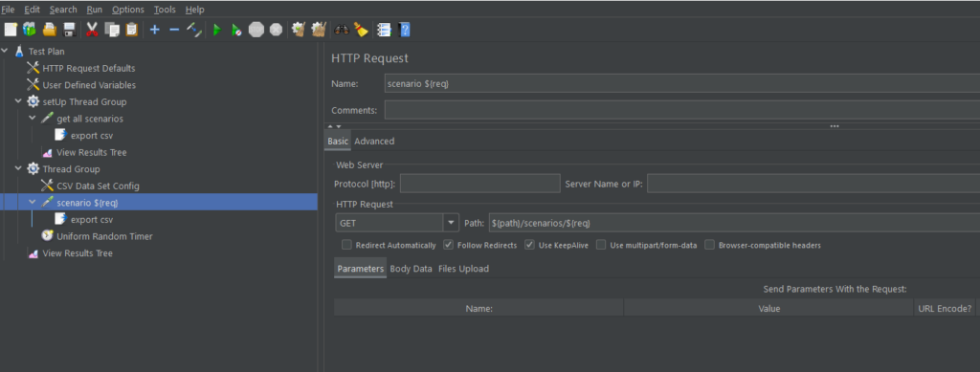Collapse the get all scenarios node
Viewport: 980px width, 372px height.
tap(33, 118)
